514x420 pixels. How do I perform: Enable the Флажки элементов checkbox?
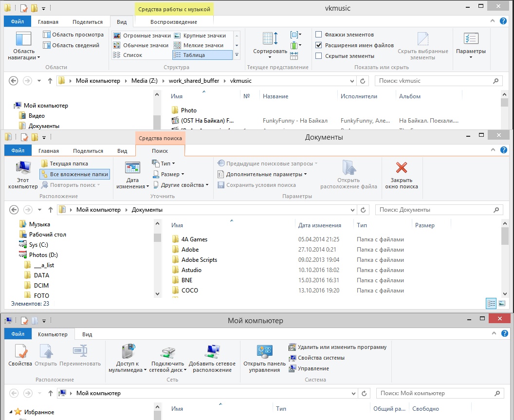[318, 35]
